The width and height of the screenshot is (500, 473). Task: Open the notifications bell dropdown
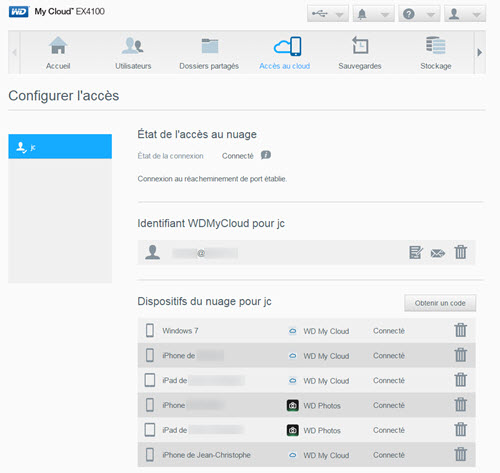(x=373, y=14)
